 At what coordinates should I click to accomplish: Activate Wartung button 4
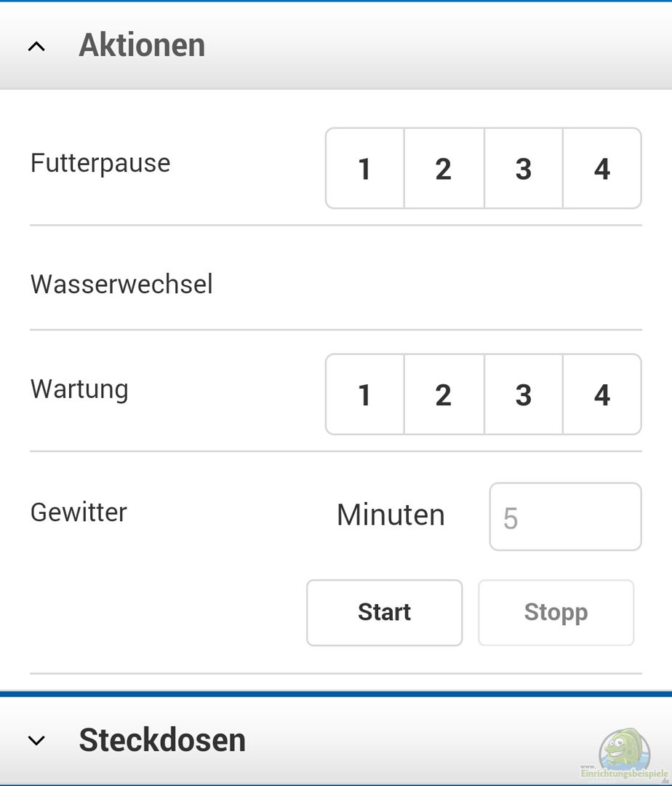tap(602, 394)
